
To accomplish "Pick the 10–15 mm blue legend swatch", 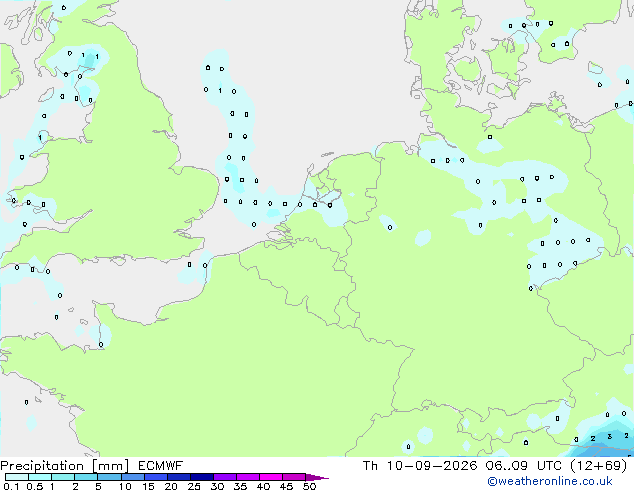I will (132, 477).
